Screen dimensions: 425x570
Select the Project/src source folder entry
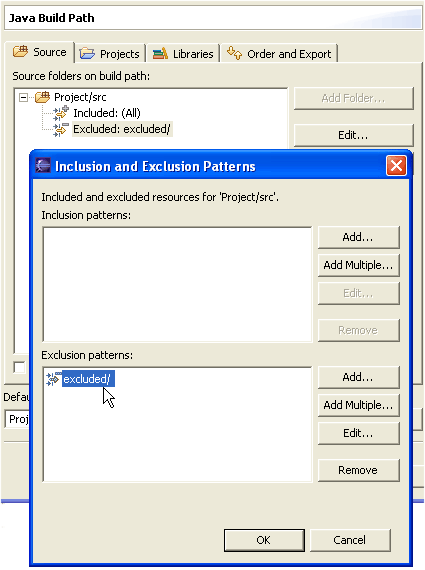80,97
